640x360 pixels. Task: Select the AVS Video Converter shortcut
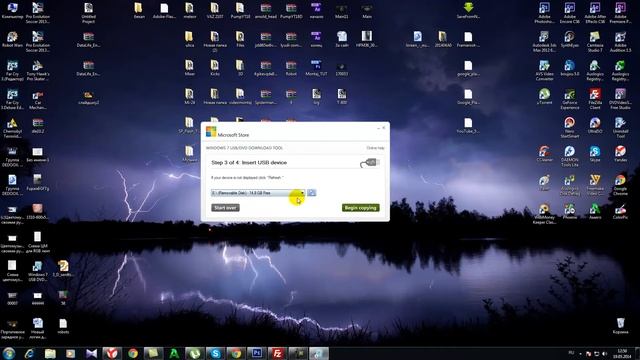(x=544, y=70)
